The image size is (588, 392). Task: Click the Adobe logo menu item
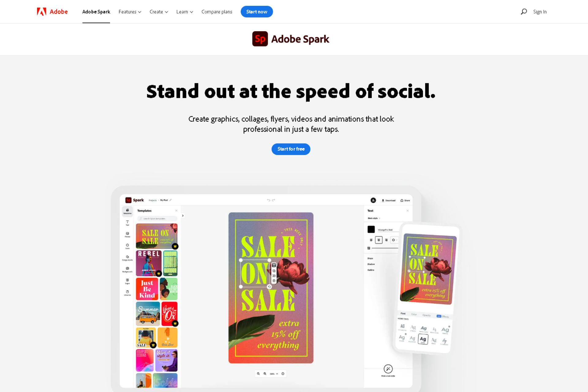(x=52, y=12)
